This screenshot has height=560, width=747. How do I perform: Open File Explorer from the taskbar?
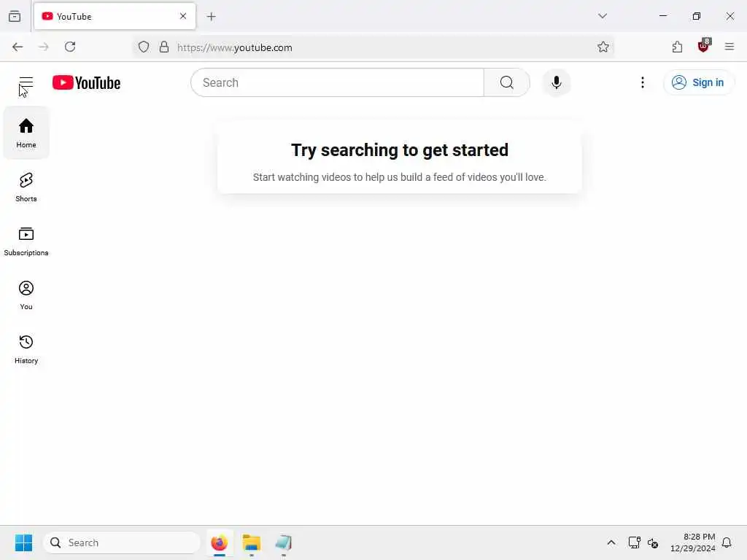(x=252, y=542)
